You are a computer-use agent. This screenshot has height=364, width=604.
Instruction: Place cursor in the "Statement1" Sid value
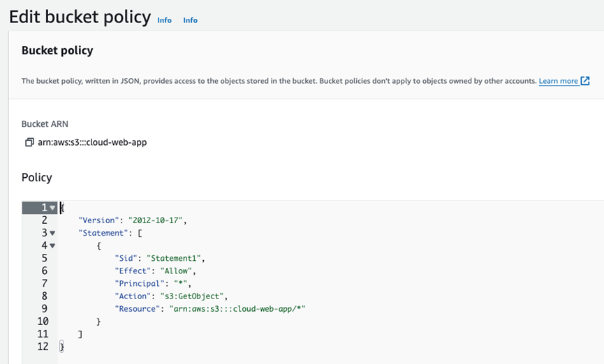173,258
